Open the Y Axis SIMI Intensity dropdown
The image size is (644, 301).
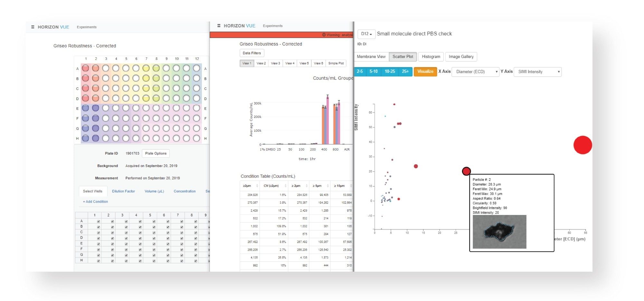(x=537, y=72)
